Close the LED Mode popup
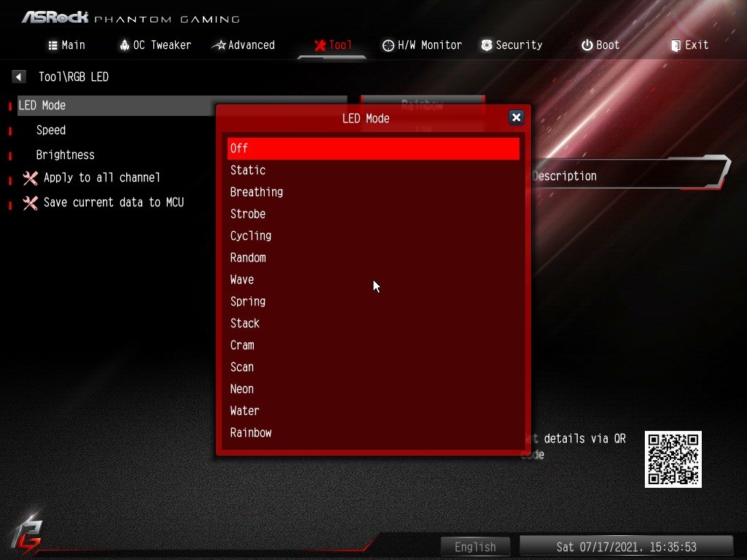 pyautogui.click(x=516, y=117)
